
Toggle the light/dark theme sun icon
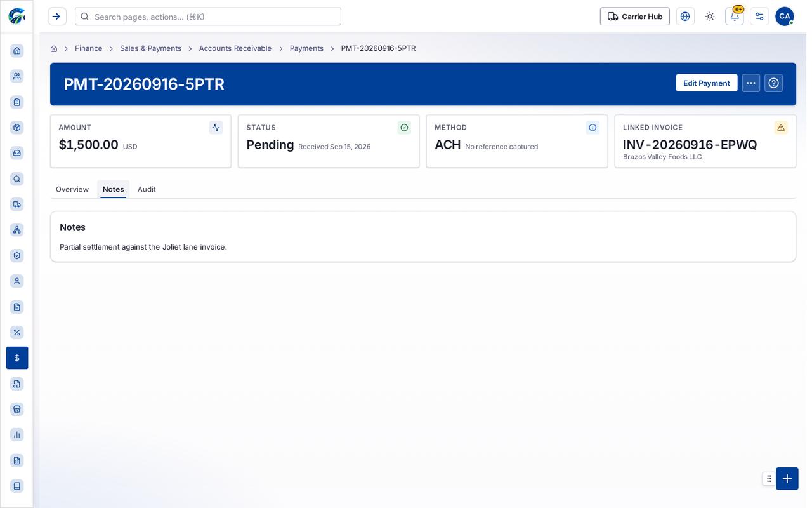pyautogui.click(x=710, y=17)
